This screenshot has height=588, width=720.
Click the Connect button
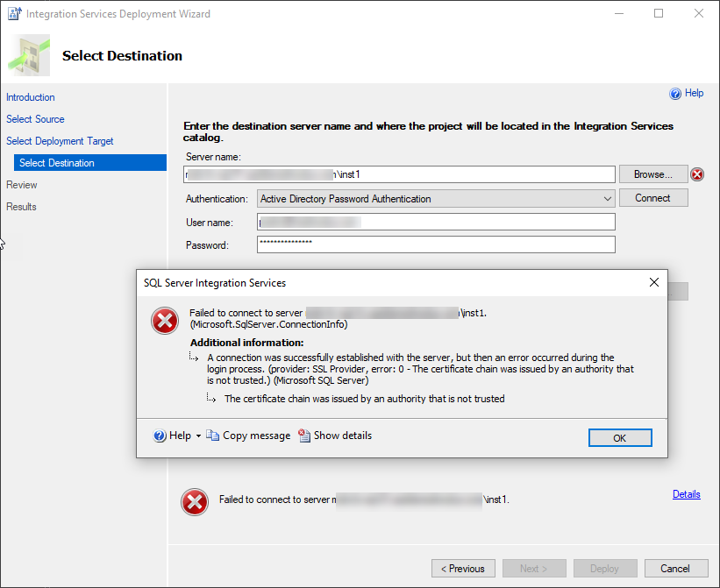pos(653,198)
